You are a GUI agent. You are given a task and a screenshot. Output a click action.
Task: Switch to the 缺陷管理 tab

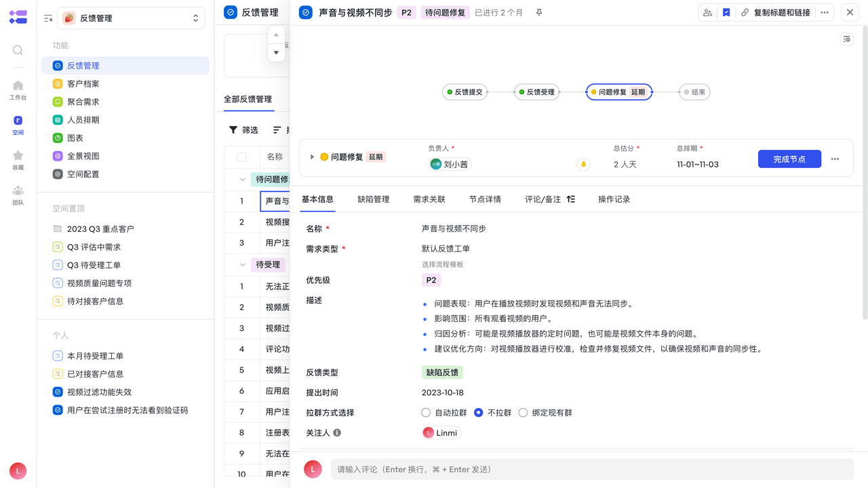(374, 199)
